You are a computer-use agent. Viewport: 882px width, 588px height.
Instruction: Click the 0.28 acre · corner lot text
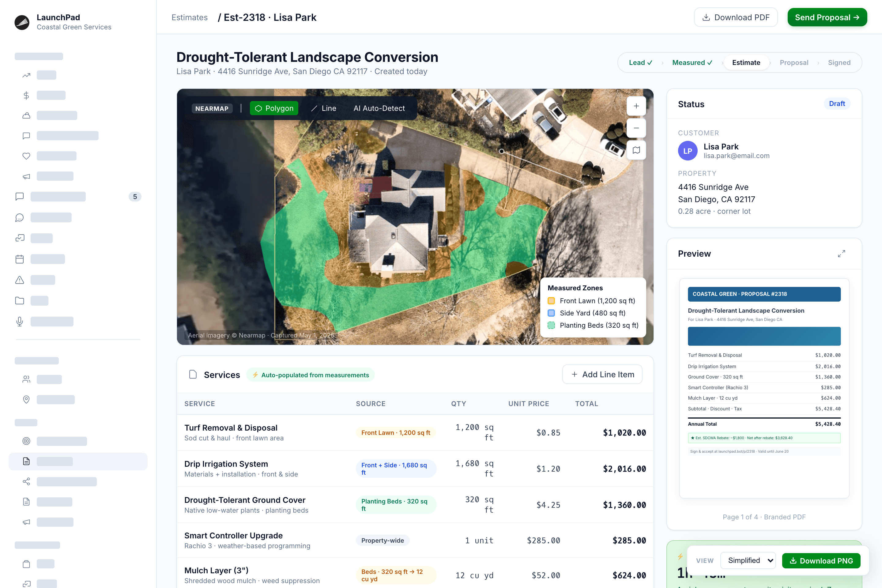[x=714, y=211]
